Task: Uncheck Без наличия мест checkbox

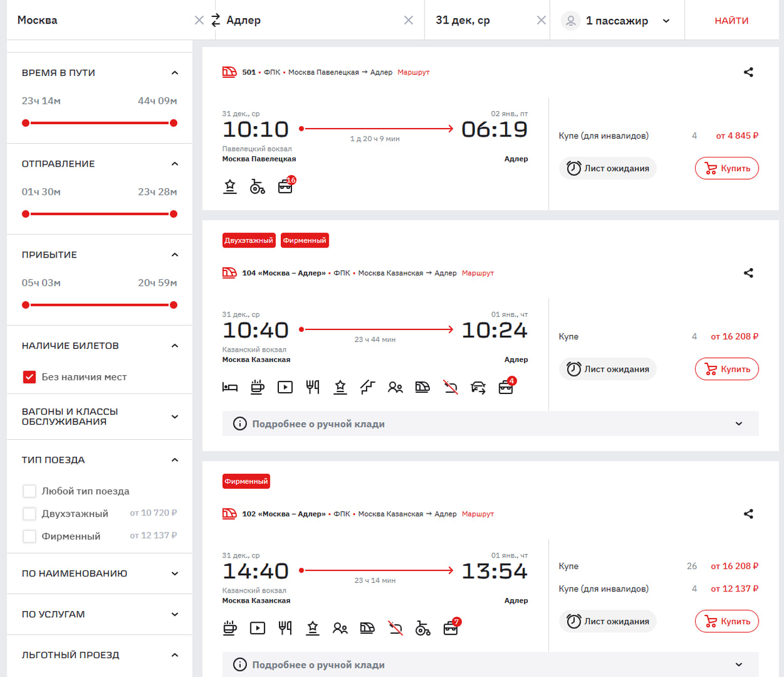Action: click(29, 377)
